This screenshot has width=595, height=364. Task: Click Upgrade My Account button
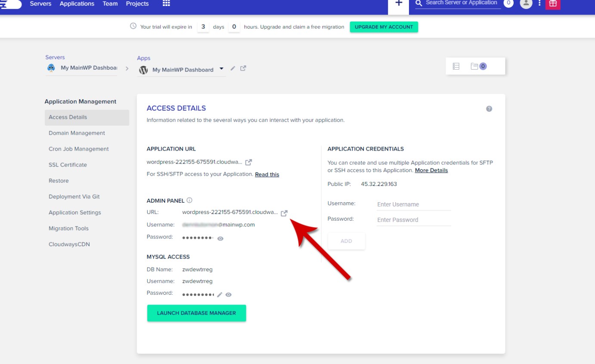click(x=384, y=27)
